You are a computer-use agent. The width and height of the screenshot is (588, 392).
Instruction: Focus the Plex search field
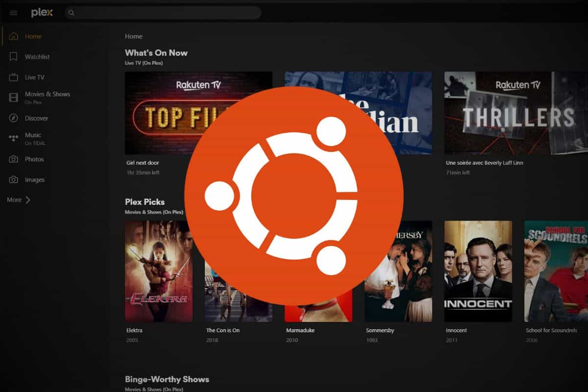tap(163, 13)
